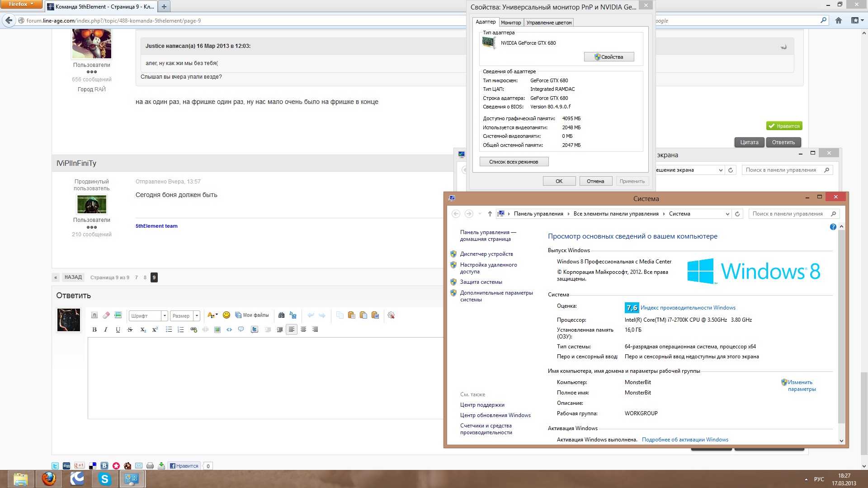Open Диспетчер устройств link
Viewport: 868px width, 488px height.
[486, 254]
